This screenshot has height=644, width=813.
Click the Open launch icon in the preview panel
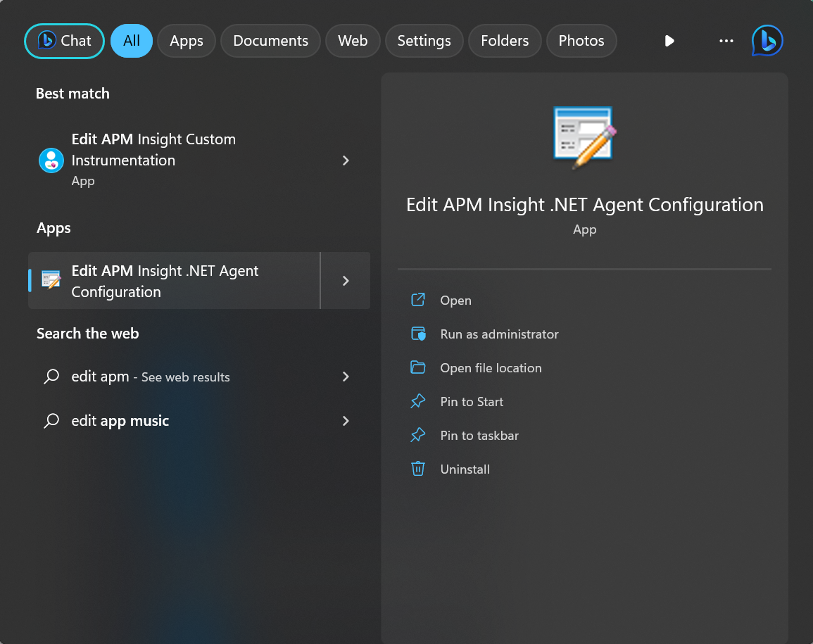click(417, 300)
